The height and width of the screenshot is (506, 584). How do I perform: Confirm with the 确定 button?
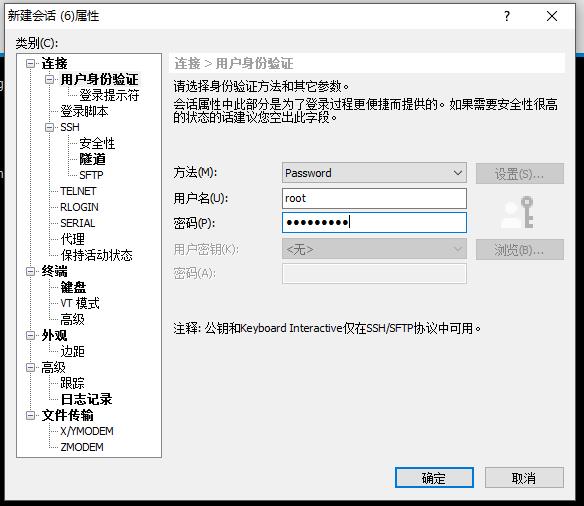click(434, 478)
